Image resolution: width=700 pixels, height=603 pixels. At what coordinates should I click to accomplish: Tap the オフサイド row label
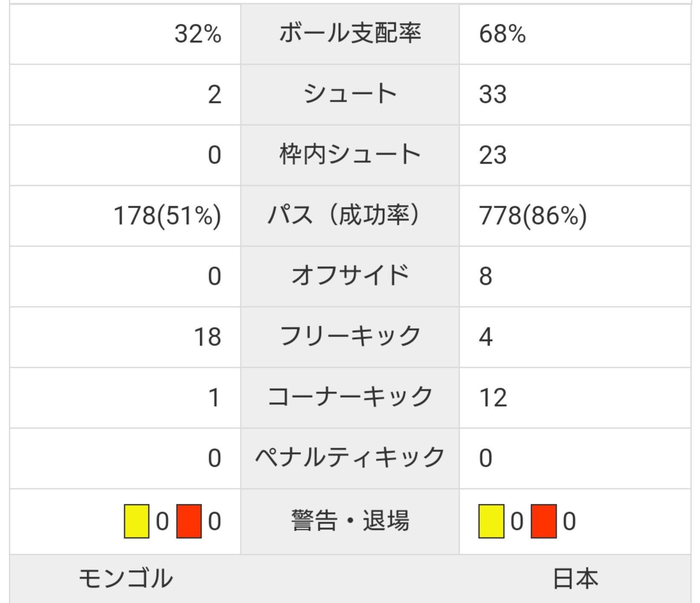point(350,276)
